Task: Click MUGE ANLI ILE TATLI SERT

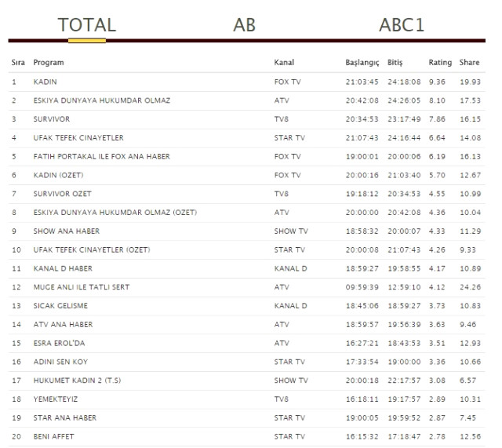Action: click(81, 287)
